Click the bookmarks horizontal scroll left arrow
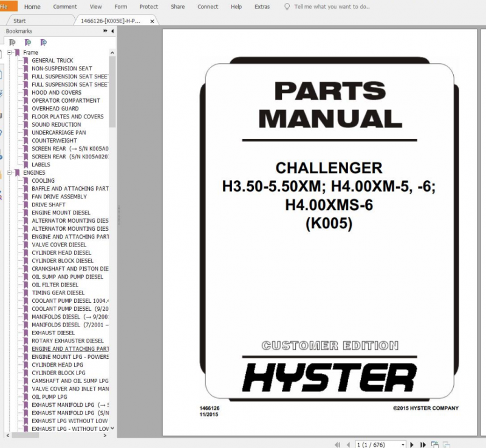The width and height of the screenshot is (486, 448). (8, 435)
